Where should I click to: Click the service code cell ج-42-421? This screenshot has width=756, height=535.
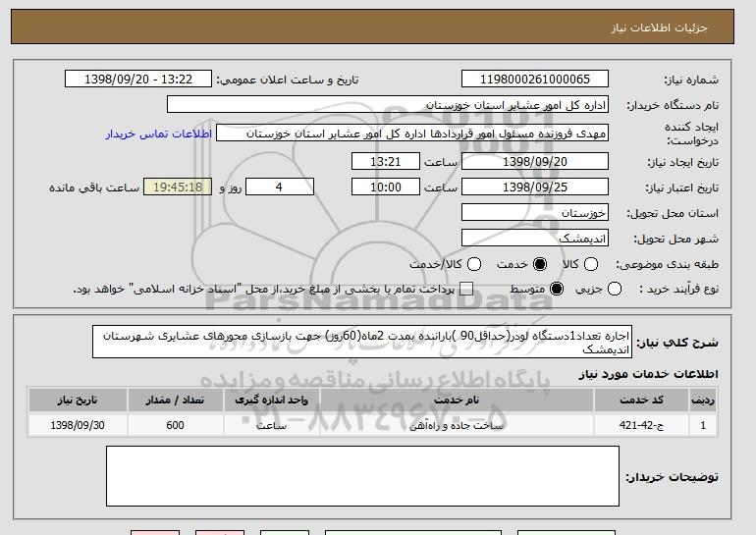pyautogui.click(x=642, y=425)
